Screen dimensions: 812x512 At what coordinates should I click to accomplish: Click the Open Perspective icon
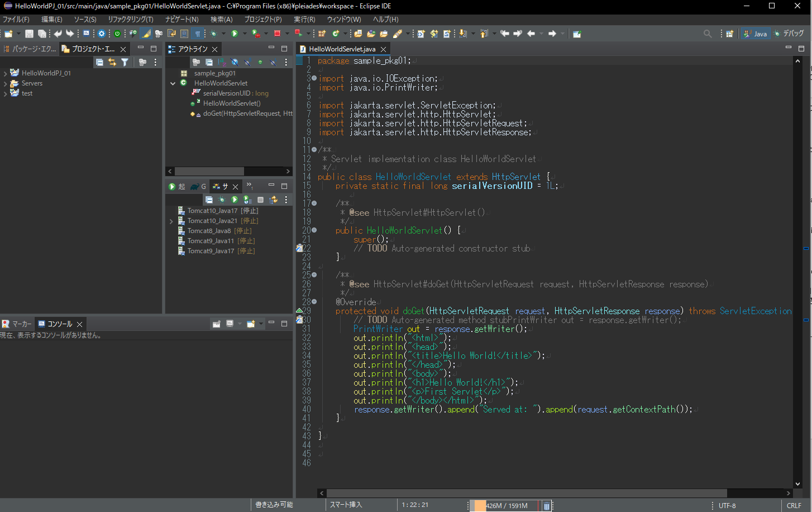click(729, 34)
